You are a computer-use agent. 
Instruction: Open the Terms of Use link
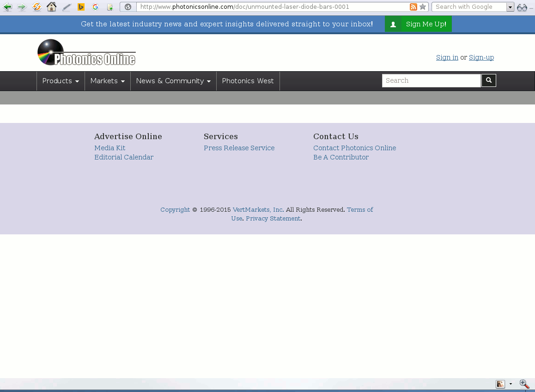click(x=360, y=210)
